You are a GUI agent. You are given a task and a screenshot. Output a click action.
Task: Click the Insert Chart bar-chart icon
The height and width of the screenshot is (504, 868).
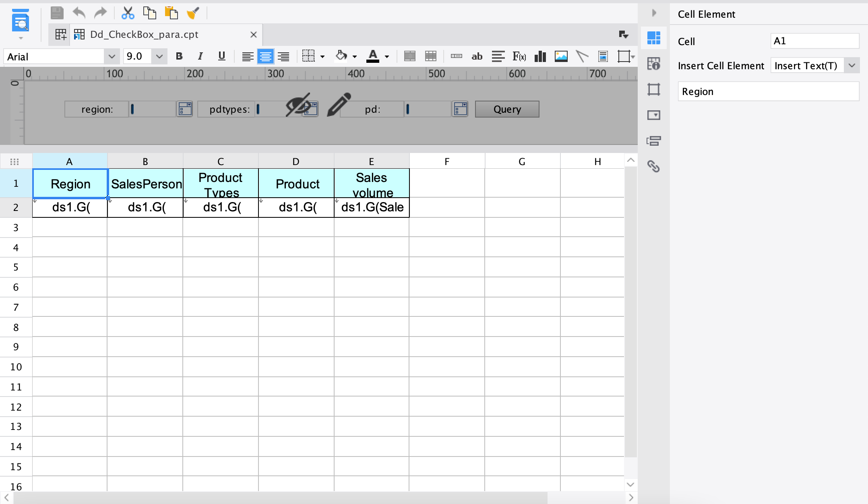(x=540, y=56)
